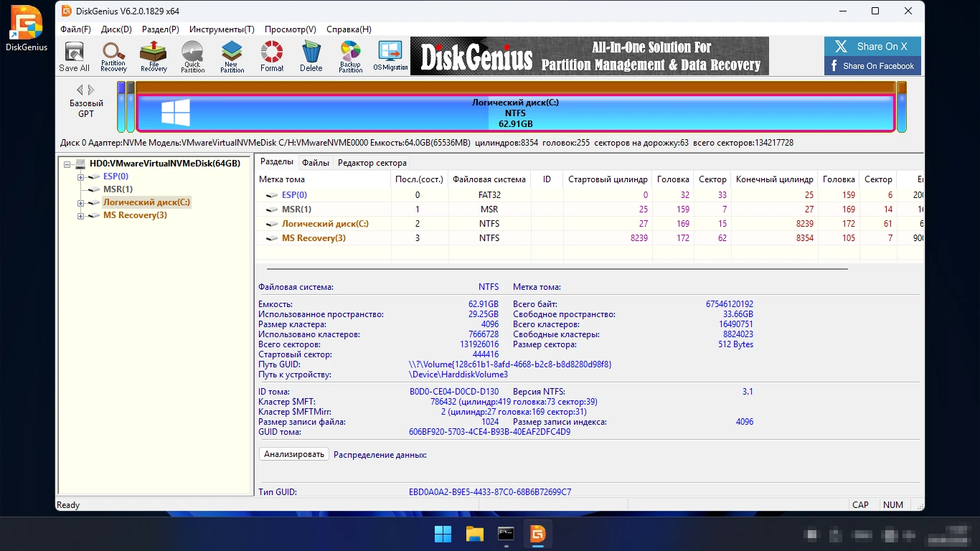Click Share On Facebook button
Screen dimensions: 980x551
click(x=872, y=66)
